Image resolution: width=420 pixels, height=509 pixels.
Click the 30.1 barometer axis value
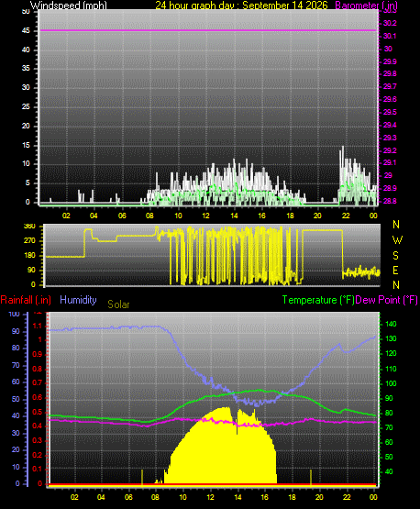(x=390, y=36)
